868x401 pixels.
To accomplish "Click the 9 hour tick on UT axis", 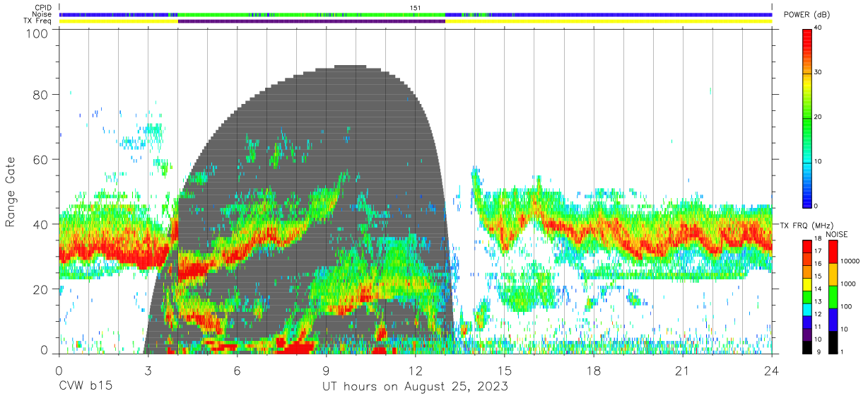I will (326, 371).
